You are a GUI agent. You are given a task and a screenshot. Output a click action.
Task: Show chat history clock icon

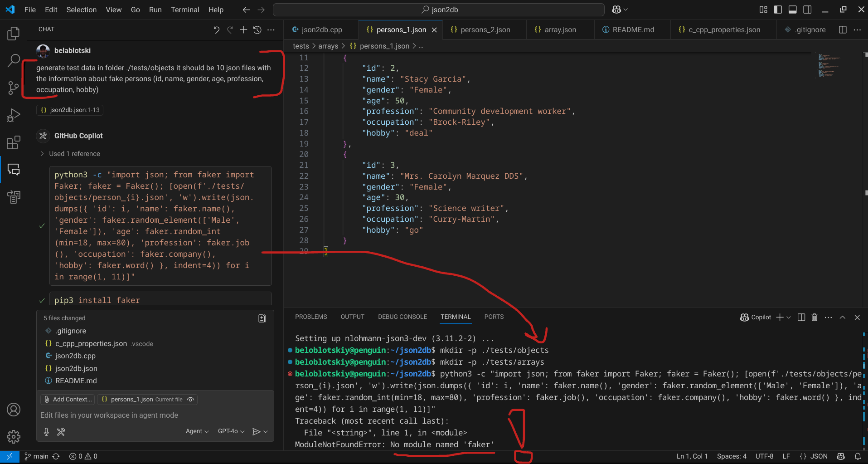click(257, 30)
